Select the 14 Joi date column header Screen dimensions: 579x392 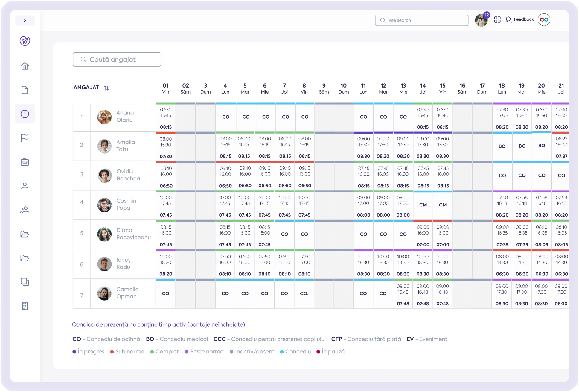pos(423,88)
